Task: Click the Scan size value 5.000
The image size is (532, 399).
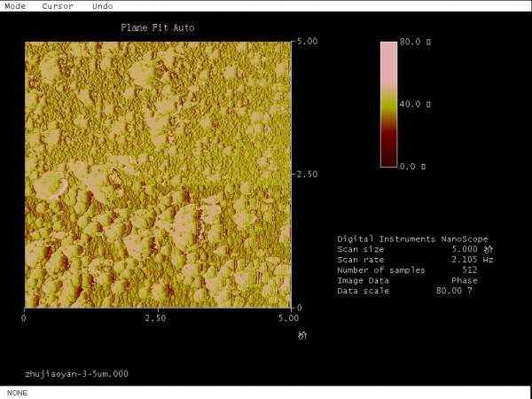Action: [x=465, y=249]
